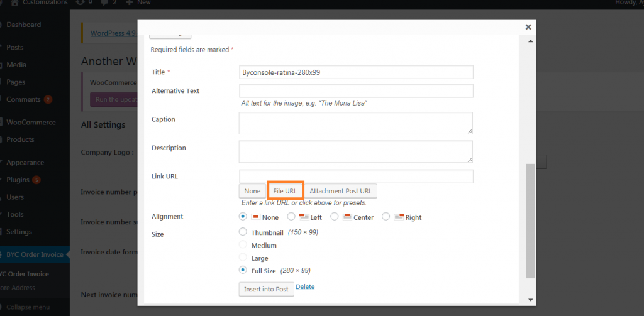Click the scrollbar down arrow in dialog
644x316 pixels.
point(530,300)
